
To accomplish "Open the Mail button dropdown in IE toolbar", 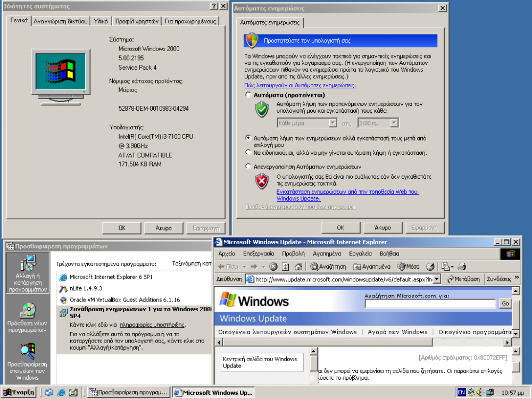I will click(x=451, y=267).
